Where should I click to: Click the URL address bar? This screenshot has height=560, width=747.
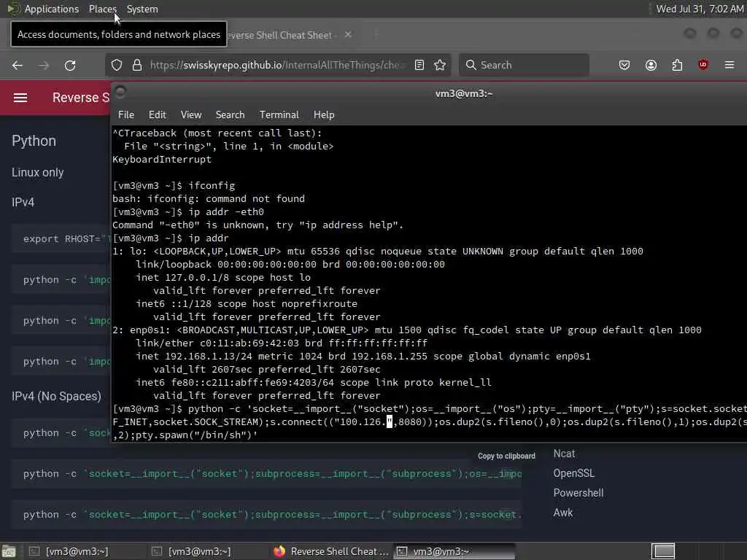pyautogui.click(x=276, y=65)
